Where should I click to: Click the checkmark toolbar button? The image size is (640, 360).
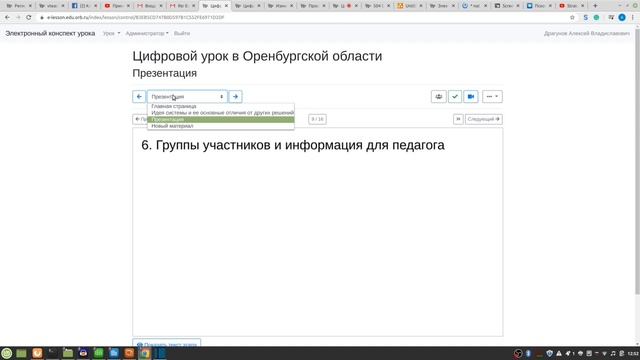(x=455, y=97)
